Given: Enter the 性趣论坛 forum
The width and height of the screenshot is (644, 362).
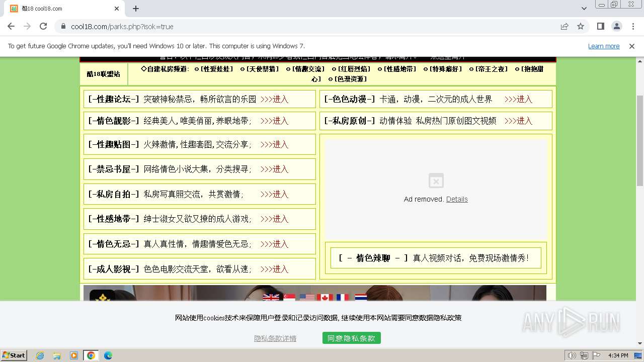Looking at the screenshot, I should pyautogui.click(x=275, y=99).
